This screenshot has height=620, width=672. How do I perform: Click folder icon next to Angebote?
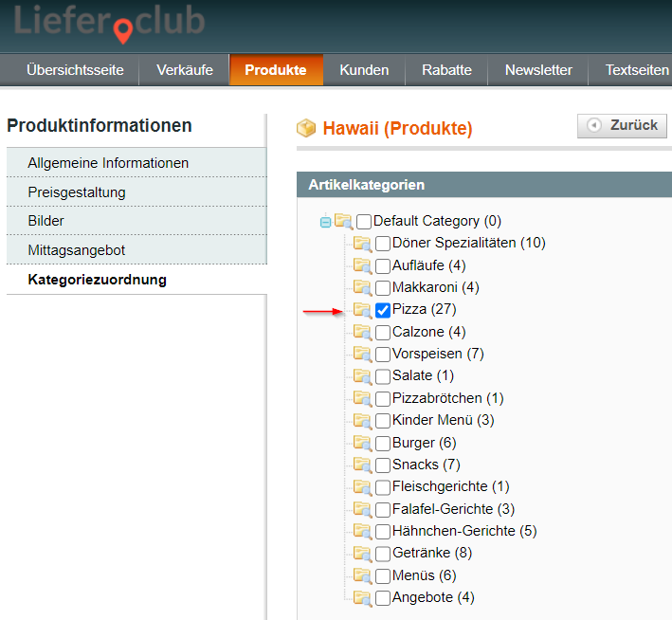click(363, 597)
